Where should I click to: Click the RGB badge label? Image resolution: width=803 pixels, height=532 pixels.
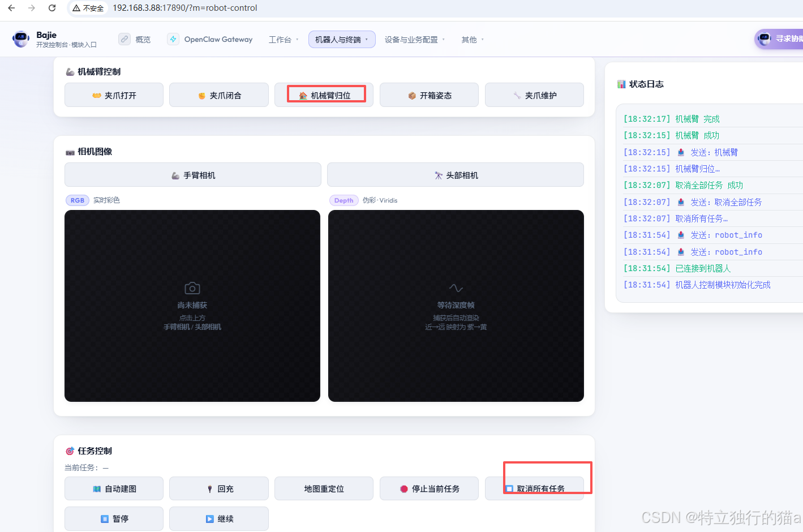point(78,200)
